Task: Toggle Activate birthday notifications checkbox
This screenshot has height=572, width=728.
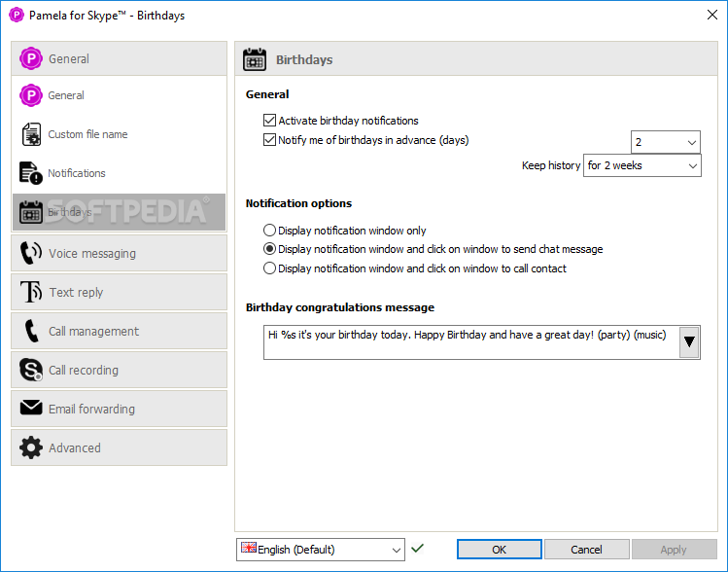Action: click(269, 121)
